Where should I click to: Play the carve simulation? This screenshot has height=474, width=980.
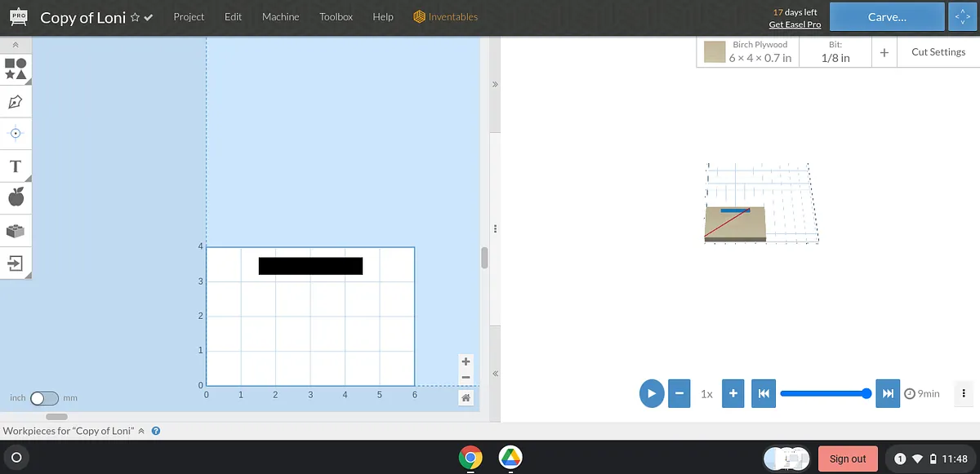651,393
